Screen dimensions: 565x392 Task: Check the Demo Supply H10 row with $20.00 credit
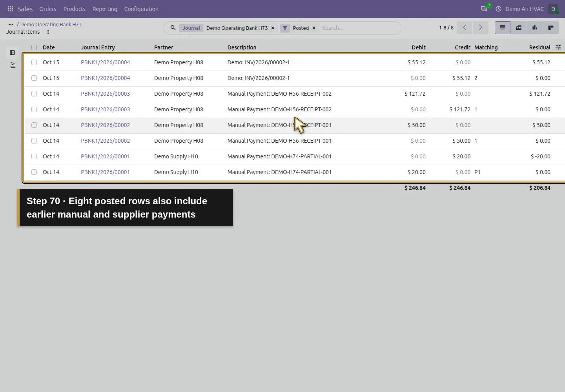pos(34,156)
